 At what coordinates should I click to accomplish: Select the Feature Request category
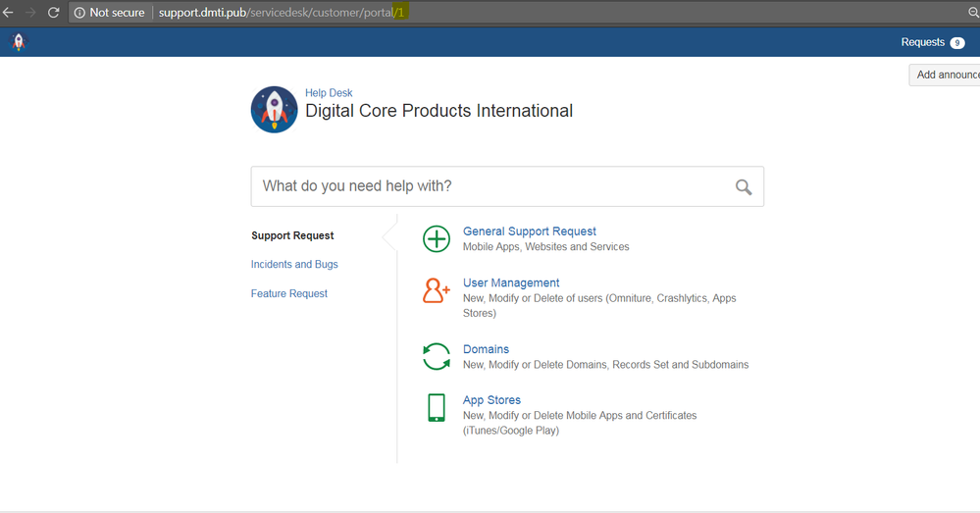(288, 293)
